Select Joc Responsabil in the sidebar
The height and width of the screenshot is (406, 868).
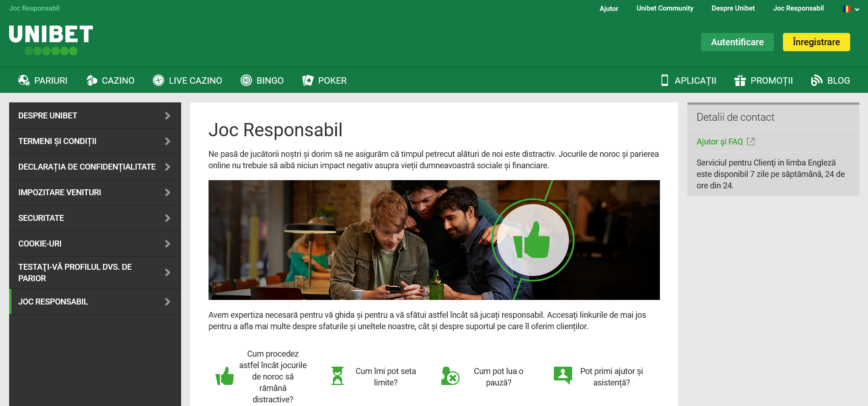pos(95,302)
